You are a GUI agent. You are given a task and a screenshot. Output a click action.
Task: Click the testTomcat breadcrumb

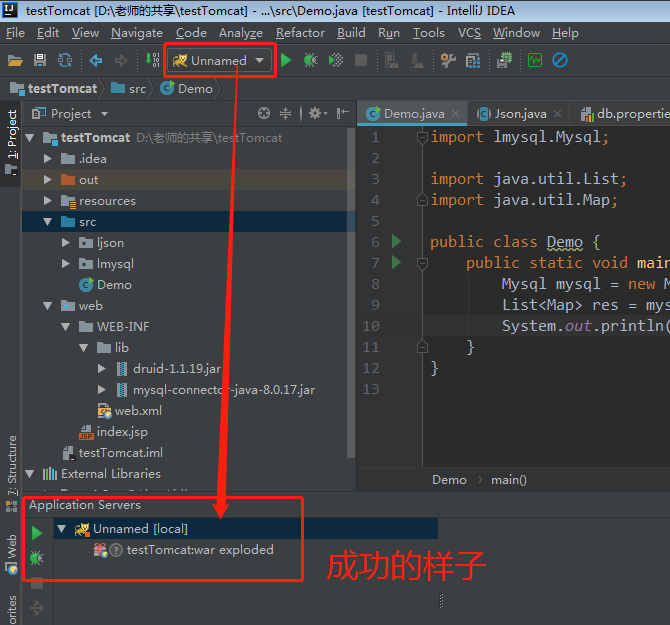[54, 89]
